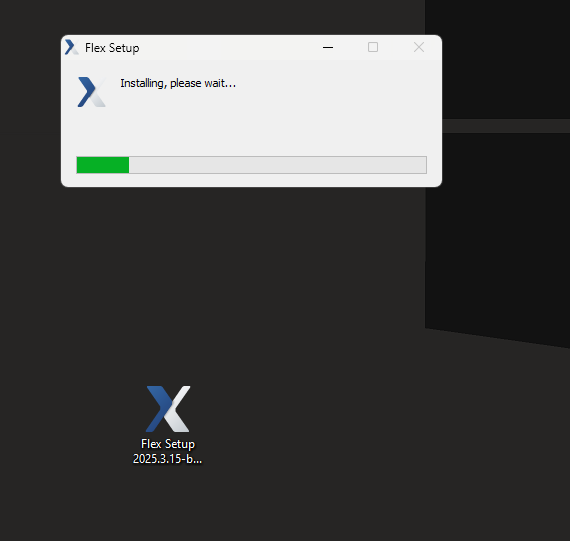Click the "Flex Setup" text under desktop icon
570x541 pixels.
tap(168, 444)
